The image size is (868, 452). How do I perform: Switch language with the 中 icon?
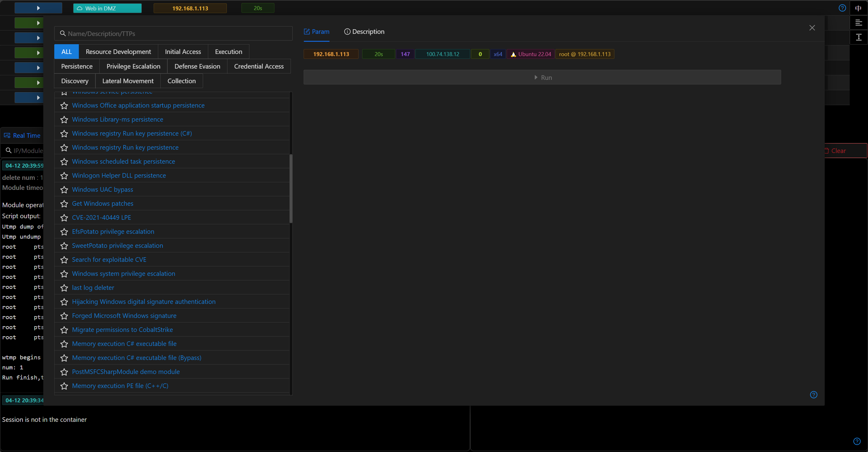(858, 8)
